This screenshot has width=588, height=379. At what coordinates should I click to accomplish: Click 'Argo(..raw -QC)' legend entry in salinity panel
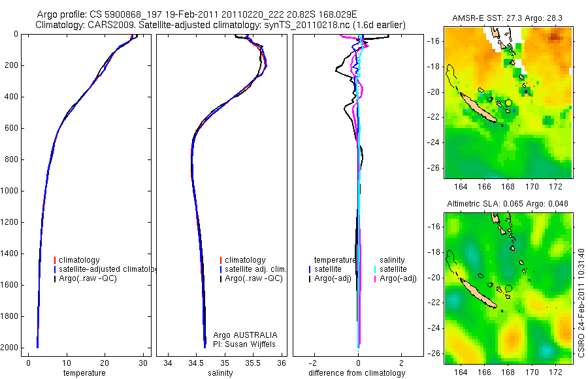254,278
